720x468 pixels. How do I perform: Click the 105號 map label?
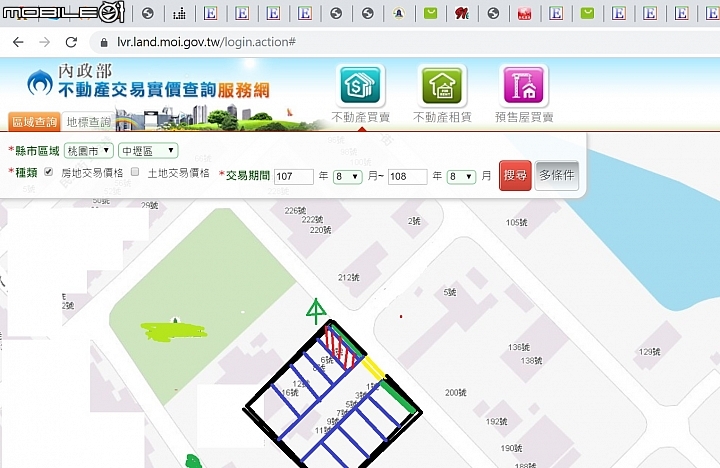517,223
